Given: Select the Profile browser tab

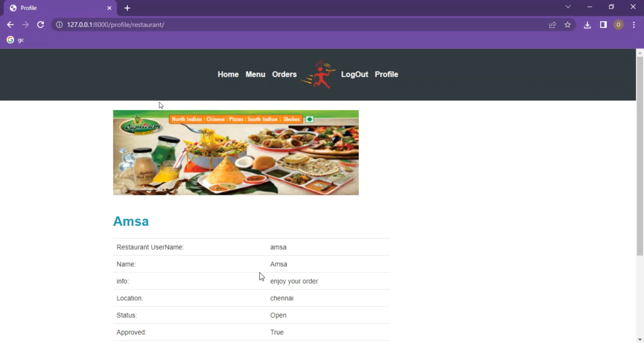Looking at the screenshot, I should (56, 8).
